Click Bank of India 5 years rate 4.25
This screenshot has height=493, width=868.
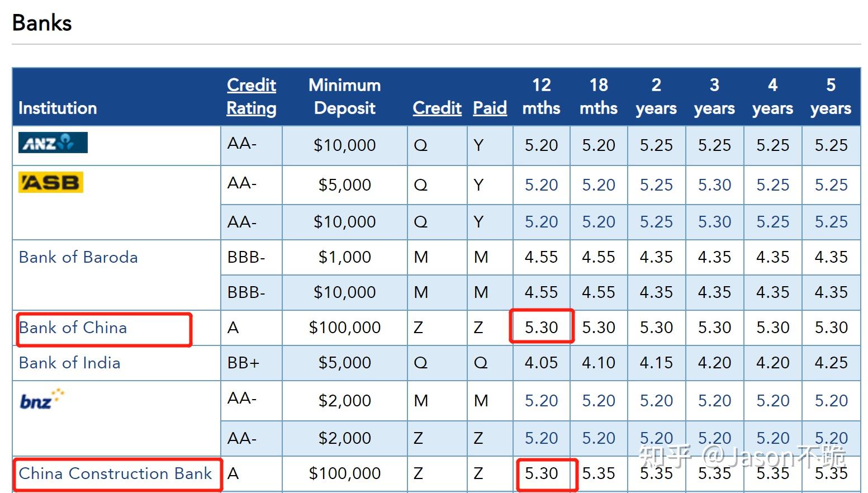[x=831, y=363]
